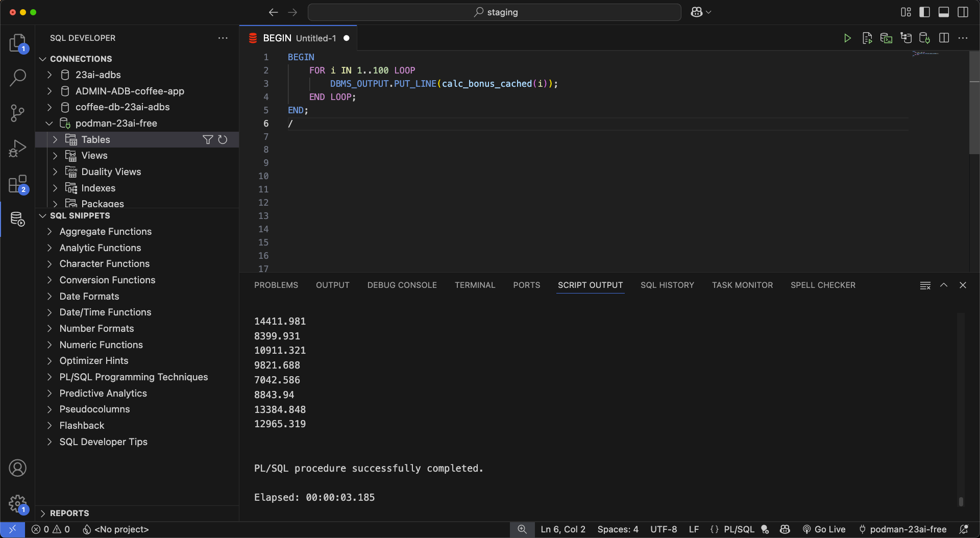Click the UTF-8 encoding selector

pos(664,529)
